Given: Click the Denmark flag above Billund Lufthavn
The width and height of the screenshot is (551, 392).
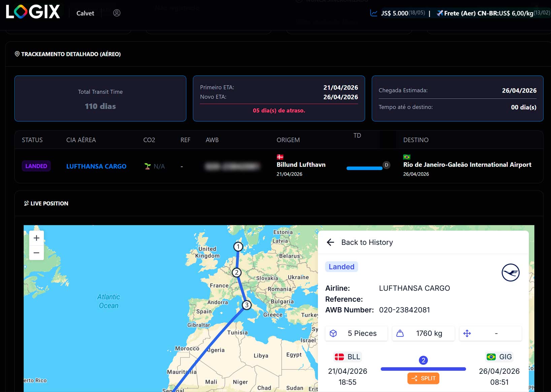Looking at the screenshot, I should tap(280, 157).
